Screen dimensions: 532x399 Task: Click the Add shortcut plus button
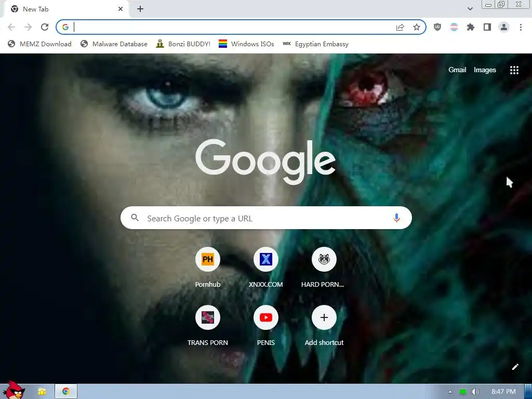coord(324,317)
